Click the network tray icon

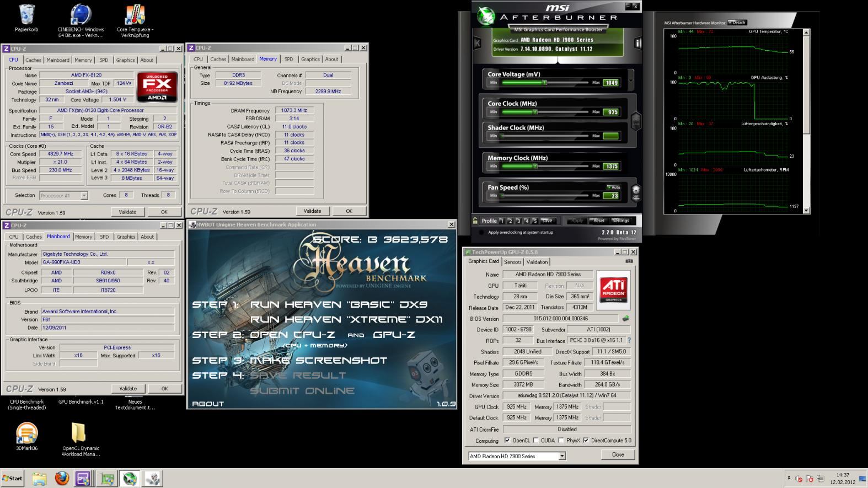click(821, 478)
